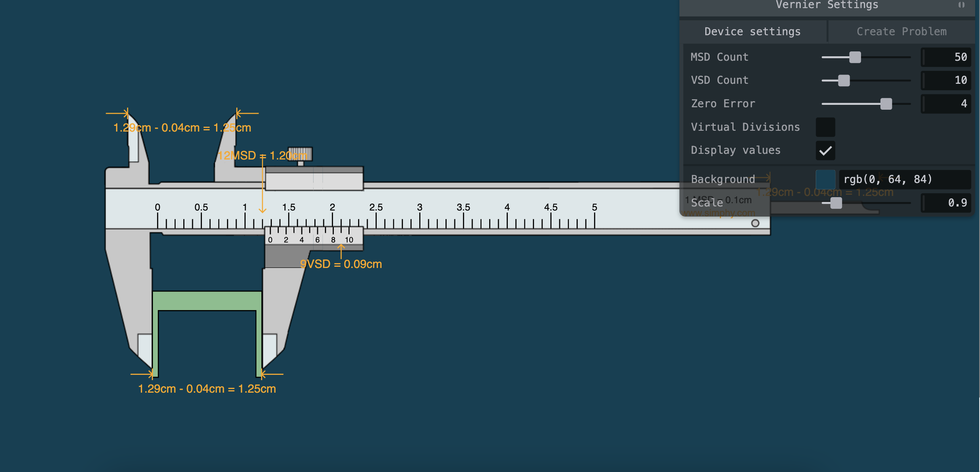Click the small circle at main scale end
The image size is (980, 472).
[755, 223]
